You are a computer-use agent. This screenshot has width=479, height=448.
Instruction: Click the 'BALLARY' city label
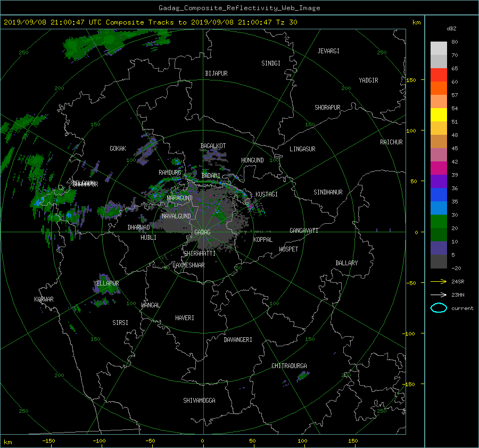click(346, 263)
